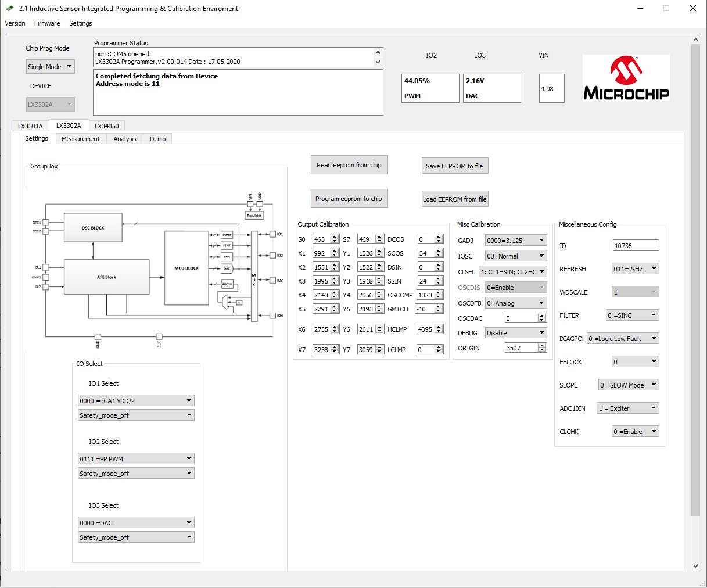Open the REFRESH rate dropdown
The height and width of the screenshot is (588, 707).
pos(635,269)
